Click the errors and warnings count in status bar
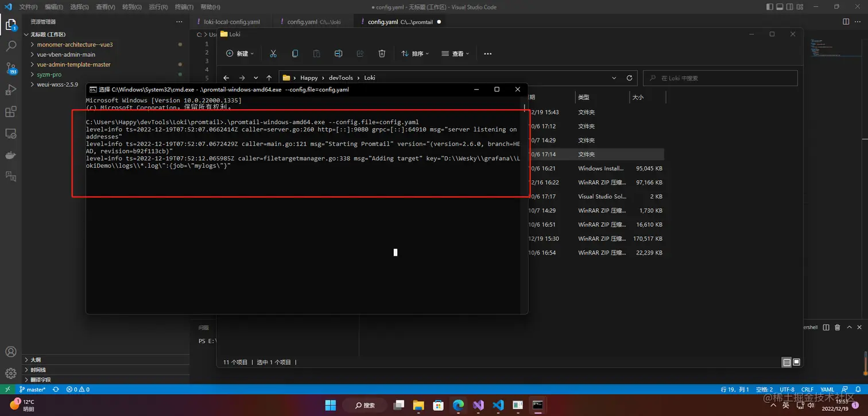Image resolution: width=868 pixels, height=416 pixels. [x=78, y=389]
